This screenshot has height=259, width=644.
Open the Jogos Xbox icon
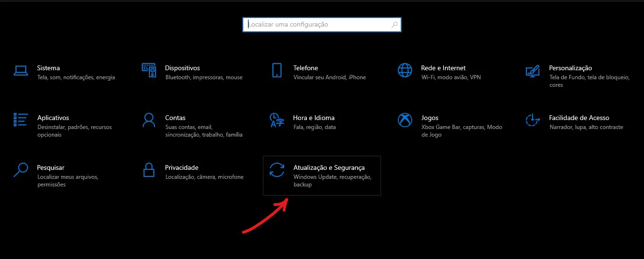[405, 120]
